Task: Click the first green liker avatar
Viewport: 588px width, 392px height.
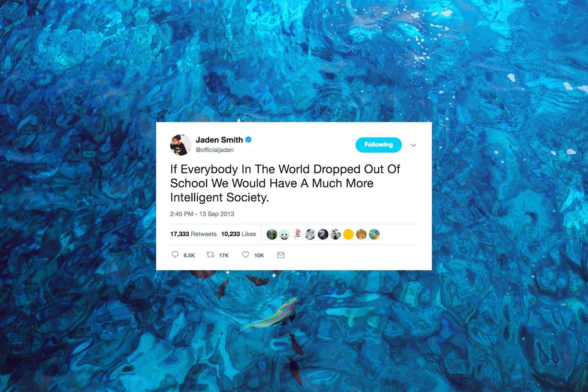Action: tap(272, 234)
